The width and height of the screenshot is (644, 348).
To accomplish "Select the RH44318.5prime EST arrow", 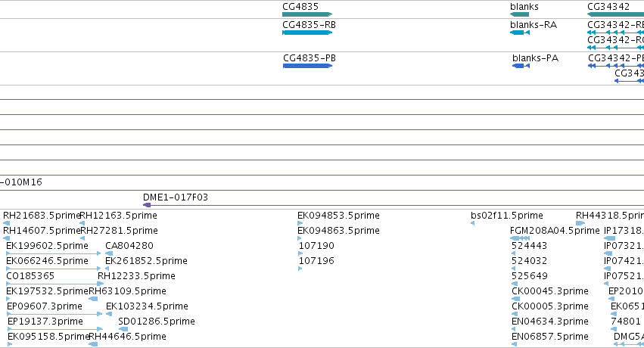I will click(580, 223).
